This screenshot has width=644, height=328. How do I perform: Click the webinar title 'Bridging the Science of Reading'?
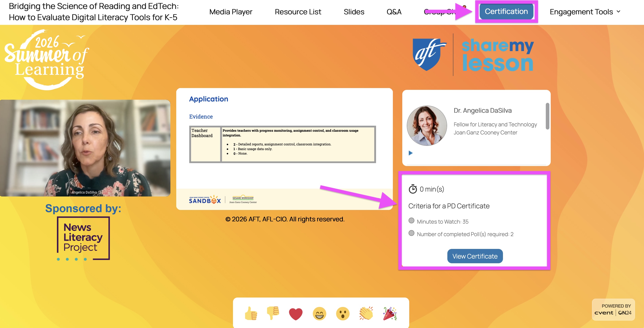[x=94, y=12]
